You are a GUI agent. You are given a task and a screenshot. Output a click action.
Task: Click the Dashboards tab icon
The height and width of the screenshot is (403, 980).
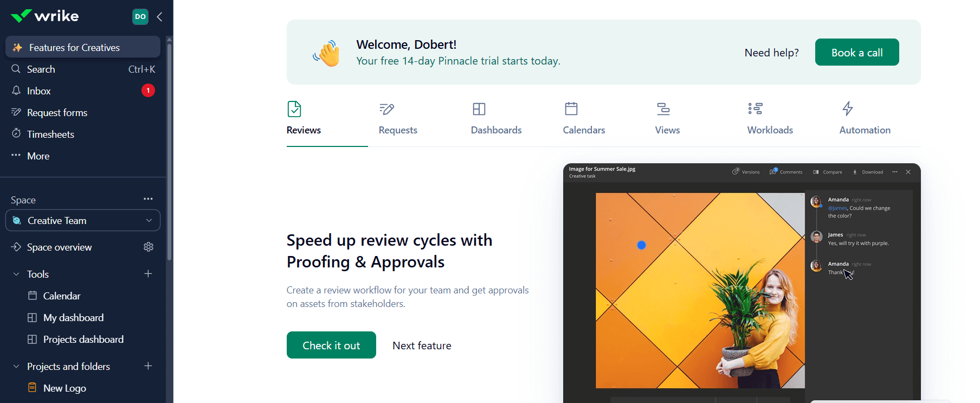479,109
